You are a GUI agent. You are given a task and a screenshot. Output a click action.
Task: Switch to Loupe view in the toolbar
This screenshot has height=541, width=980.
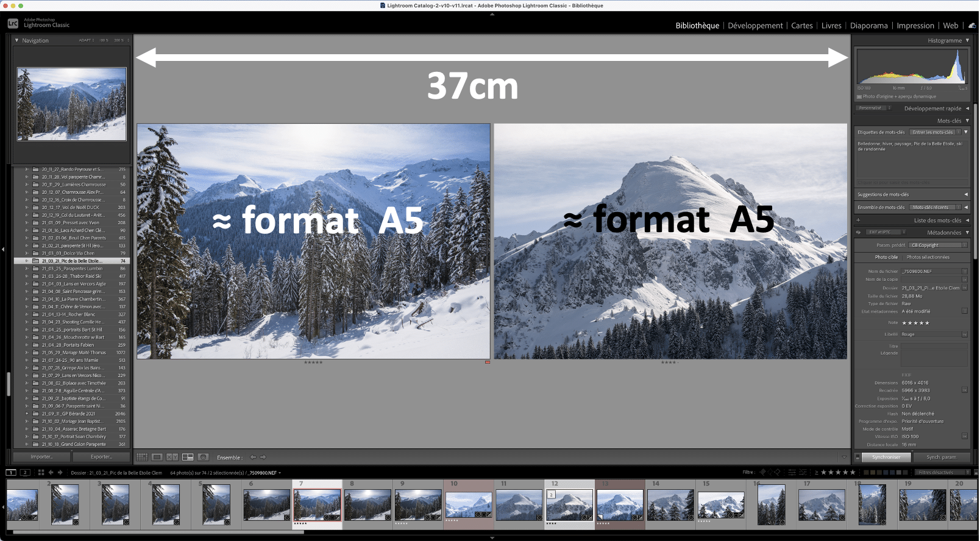157,457
